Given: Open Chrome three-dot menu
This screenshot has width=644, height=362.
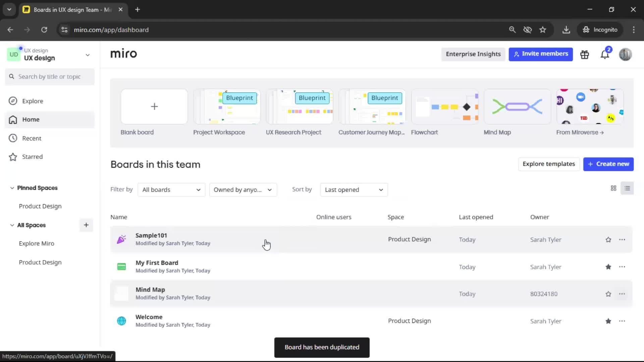Looking at the screenshot, I should (634, 30).
